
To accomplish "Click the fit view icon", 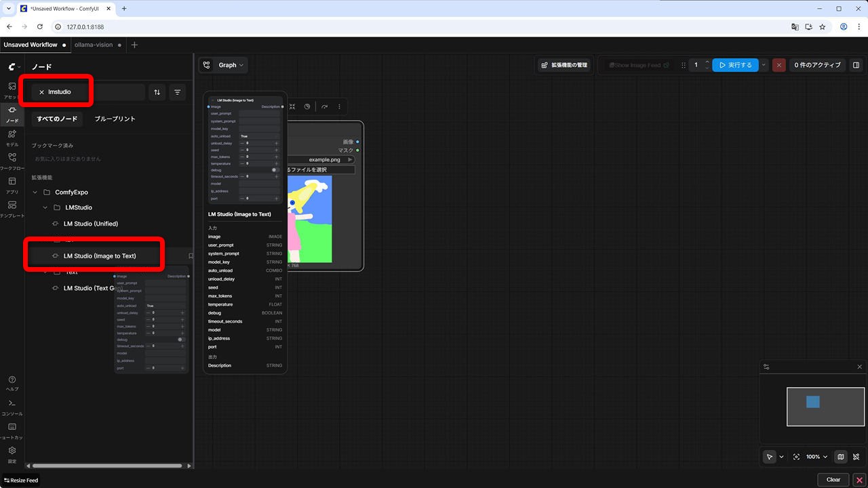I will [797, 457].
